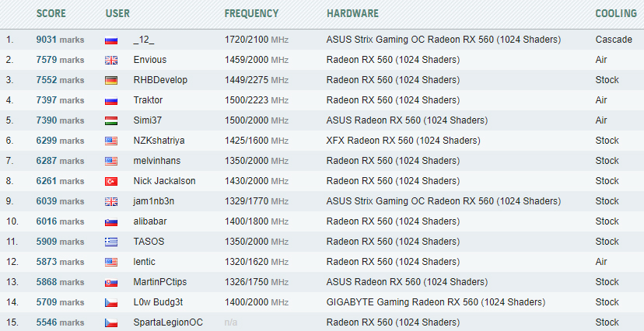
Task: Open user profile Traktor
Action: click(148, 100)
